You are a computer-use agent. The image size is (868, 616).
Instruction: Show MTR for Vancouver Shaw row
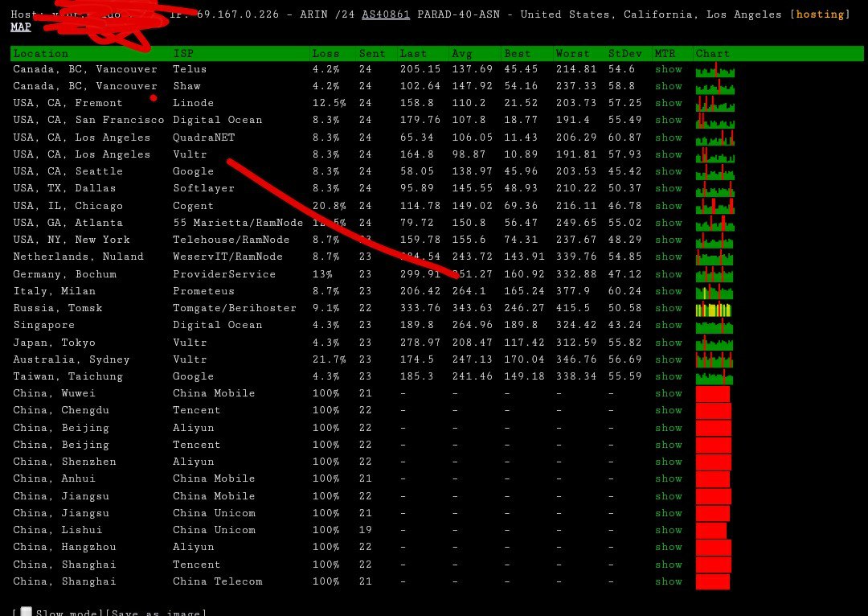point(668,86)
